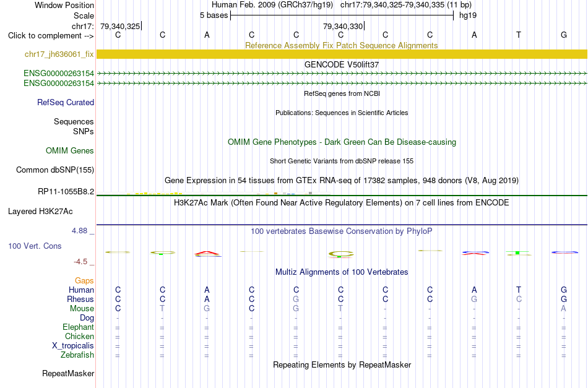Click the H3K27Ac Mark track title
Image resolution: width=588 pixels, height=388 pixels.
point(342,203)
